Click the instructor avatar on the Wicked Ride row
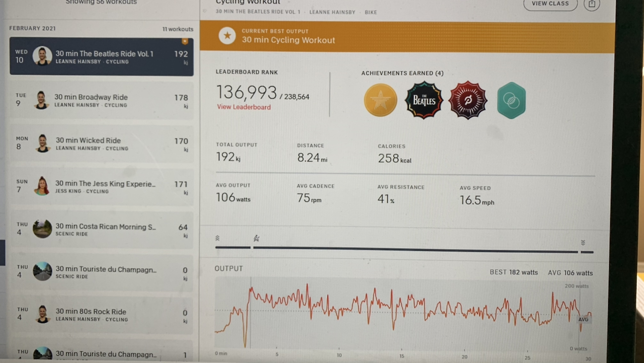Viewport: 644px width, 363px height. (43, 143)
